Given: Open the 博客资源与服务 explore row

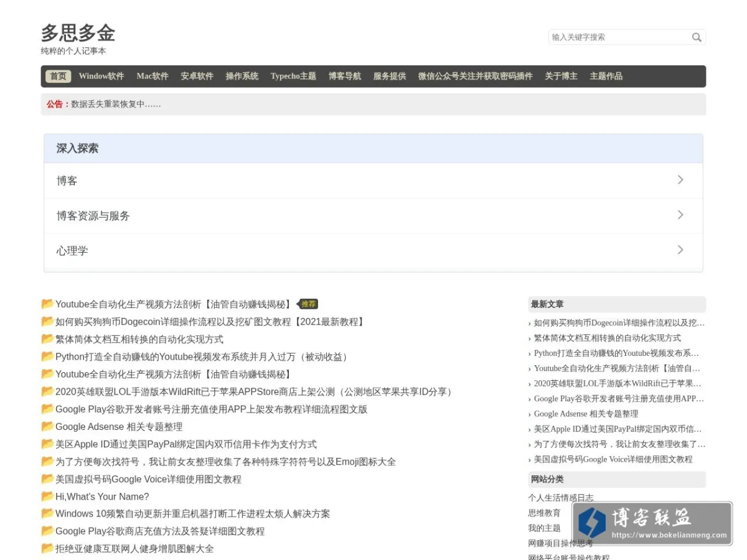Looking at the screenshot, I should click(374, 216).
